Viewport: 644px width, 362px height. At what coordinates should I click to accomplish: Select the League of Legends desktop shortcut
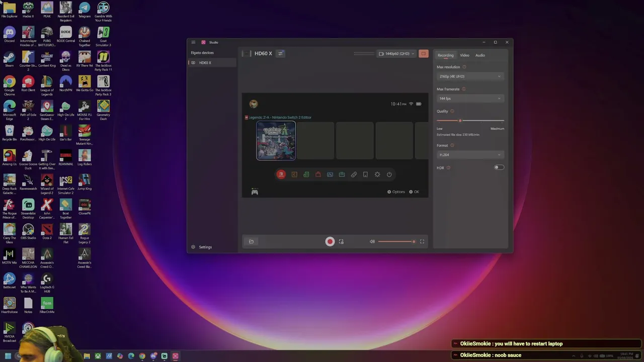tap(47, 85)
